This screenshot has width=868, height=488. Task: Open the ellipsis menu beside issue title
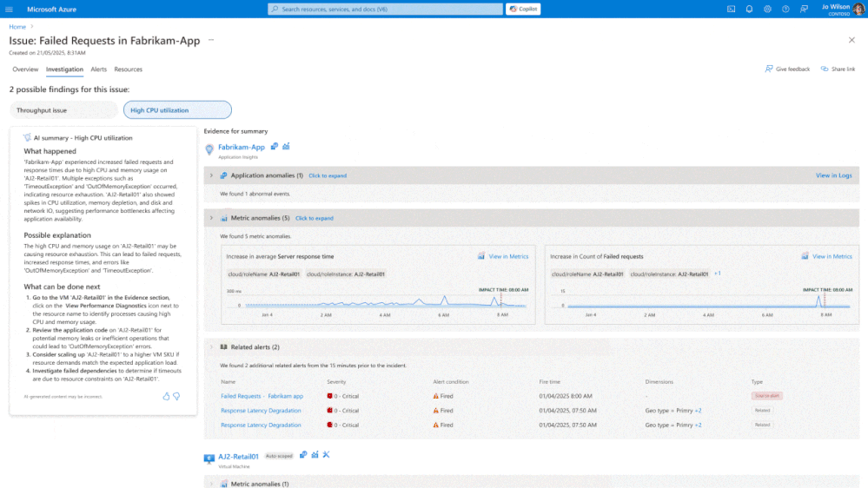tap(211, 40)
